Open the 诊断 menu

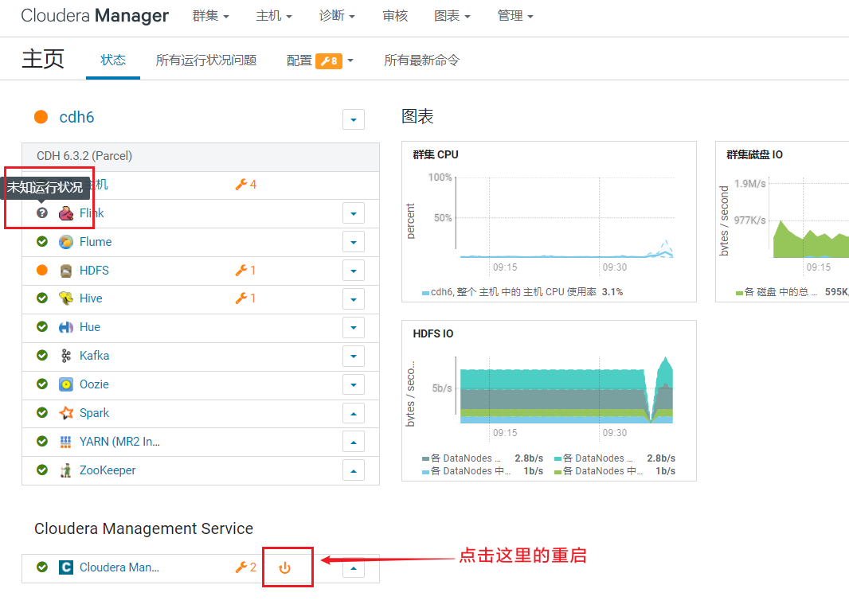337,16
